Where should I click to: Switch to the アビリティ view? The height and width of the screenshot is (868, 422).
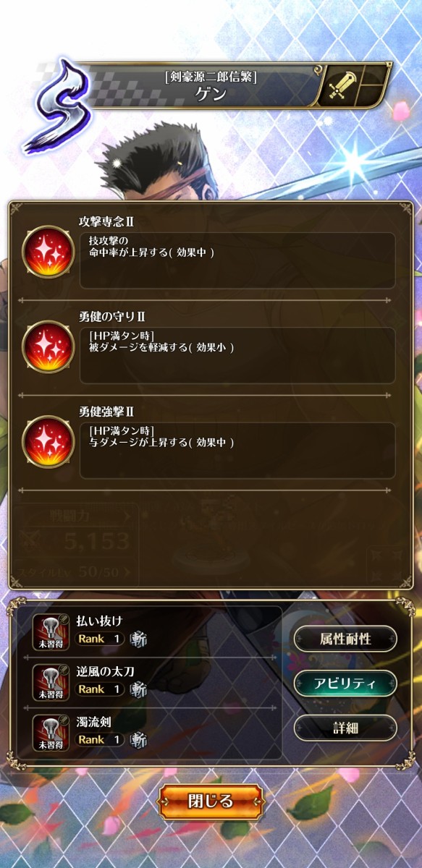[x=345, y=684]
